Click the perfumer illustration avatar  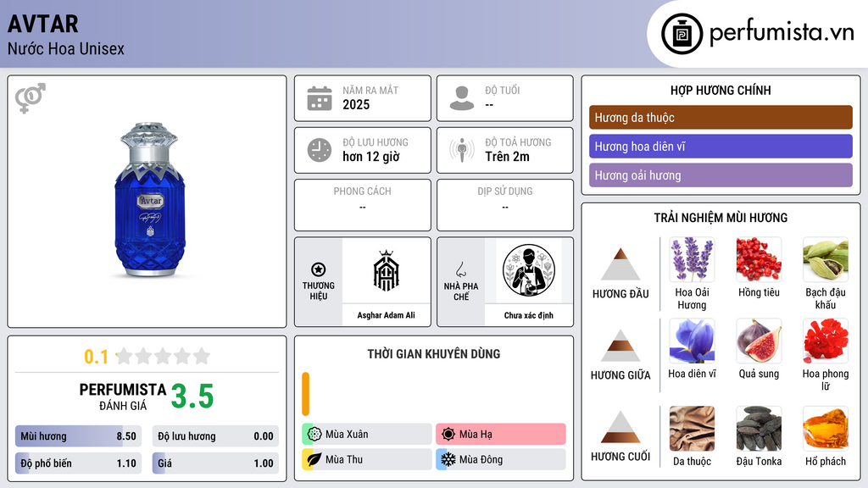[x=529, y=270]
